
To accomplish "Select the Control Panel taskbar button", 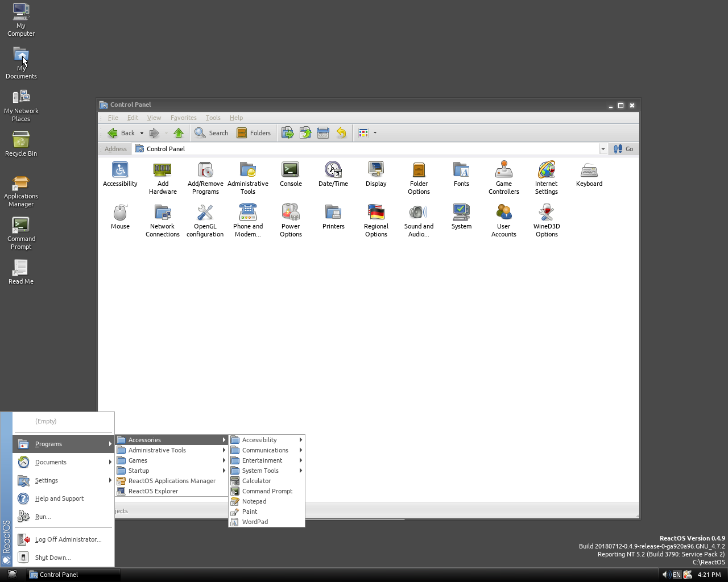I will point(74,575).
